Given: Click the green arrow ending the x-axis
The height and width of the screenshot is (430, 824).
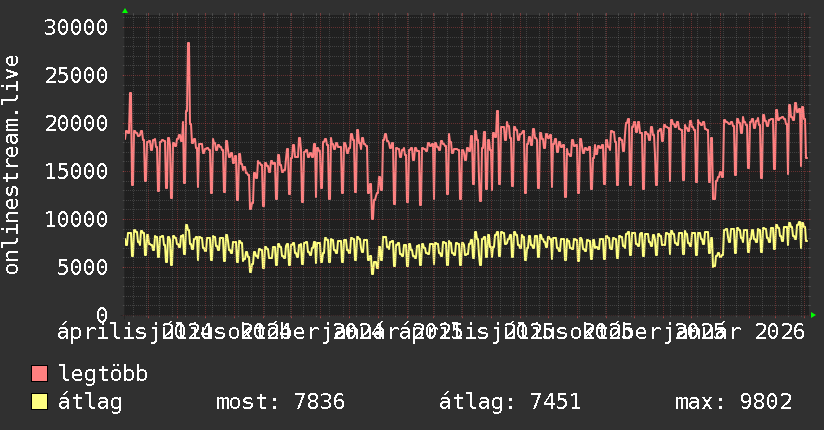Looking at the screenshot, I should point(813,315).
